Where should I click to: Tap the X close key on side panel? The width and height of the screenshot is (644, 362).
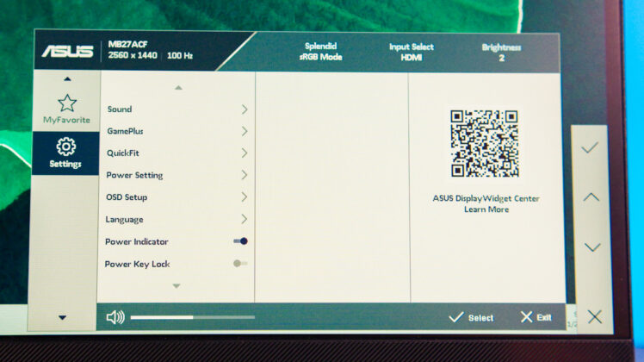point(594,317)
